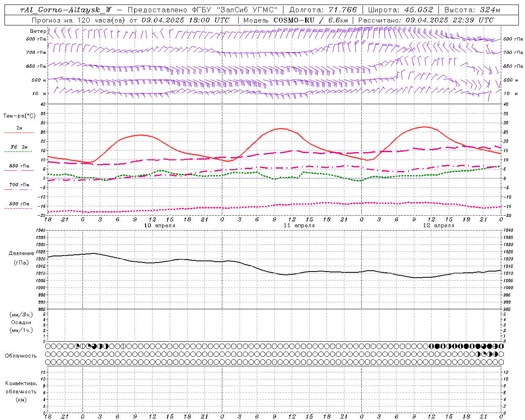
Task: Select the model name COSMO-RU / 6.6км
Action: pyautogui.click(x=310, y=20)
